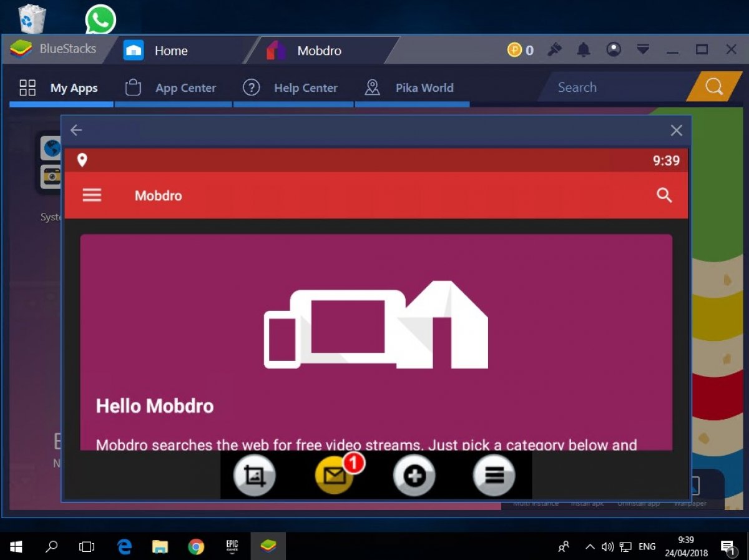Image resolution: width=749 pixels, height=560 pixels.
Task: Open the Mobdro hamburger menu
Action: pos(92,195)
